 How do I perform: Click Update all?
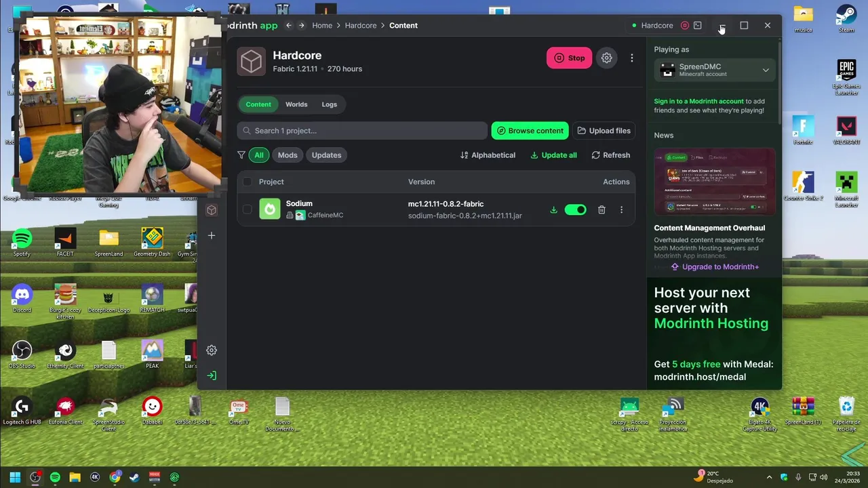coord(553,155)
